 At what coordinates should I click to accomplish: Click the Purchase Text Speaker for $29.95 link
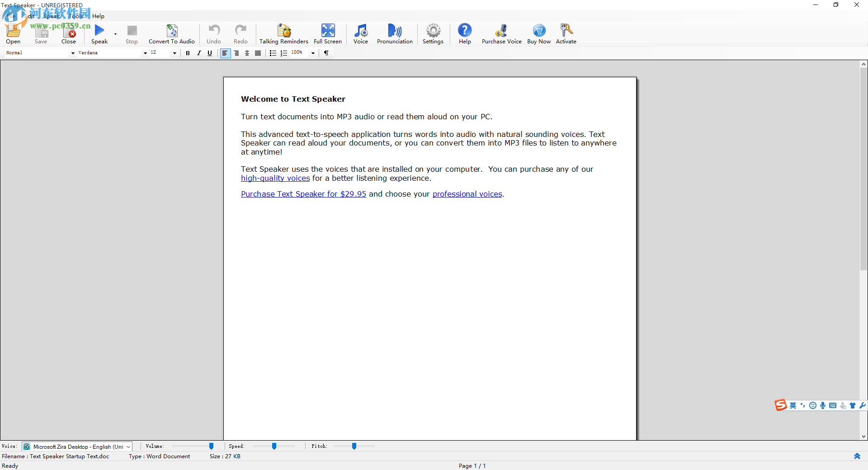[x=303, y=194]
